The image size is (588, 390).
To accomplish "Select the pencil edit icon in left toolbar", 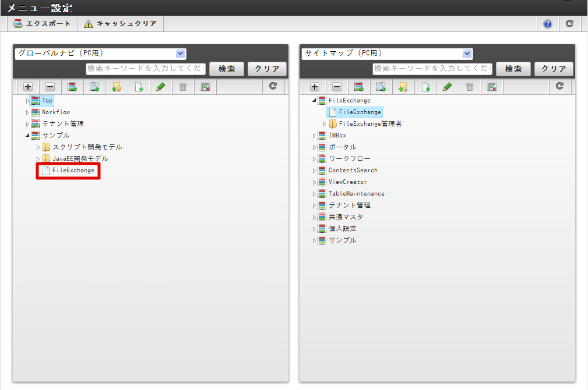I will (x=161, y=86).
